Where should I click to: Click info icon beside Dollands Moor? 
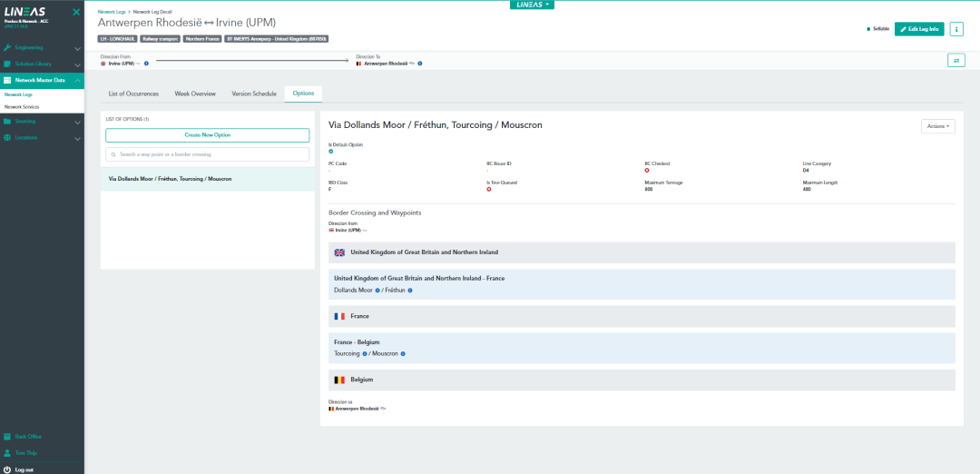tap(377, 291)
